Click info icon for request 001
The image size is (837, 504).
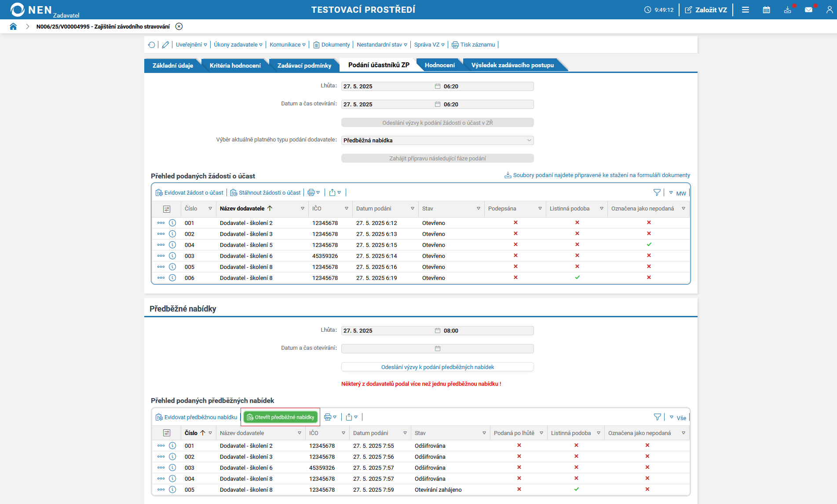click(172, 223)
